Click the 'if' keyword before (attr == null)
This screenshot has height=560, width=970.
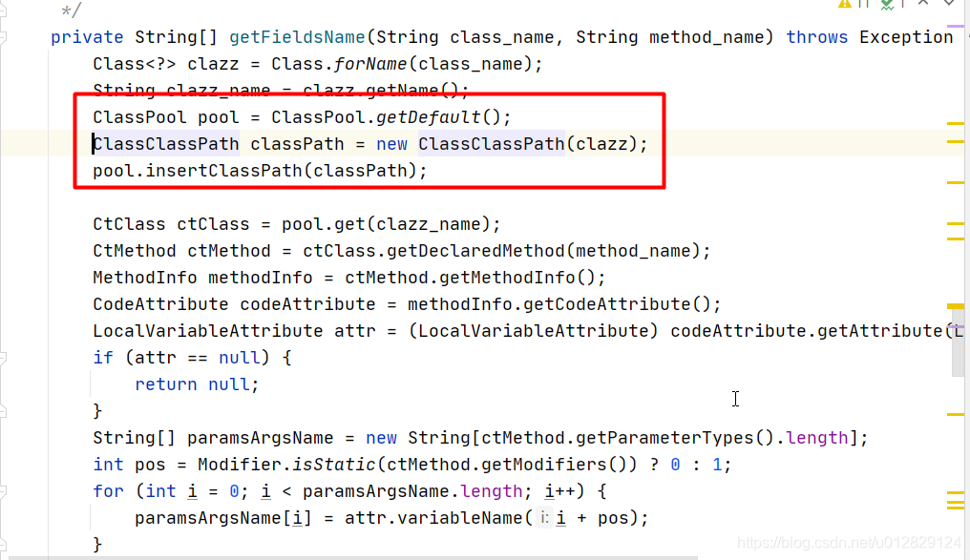click(103, 358)
